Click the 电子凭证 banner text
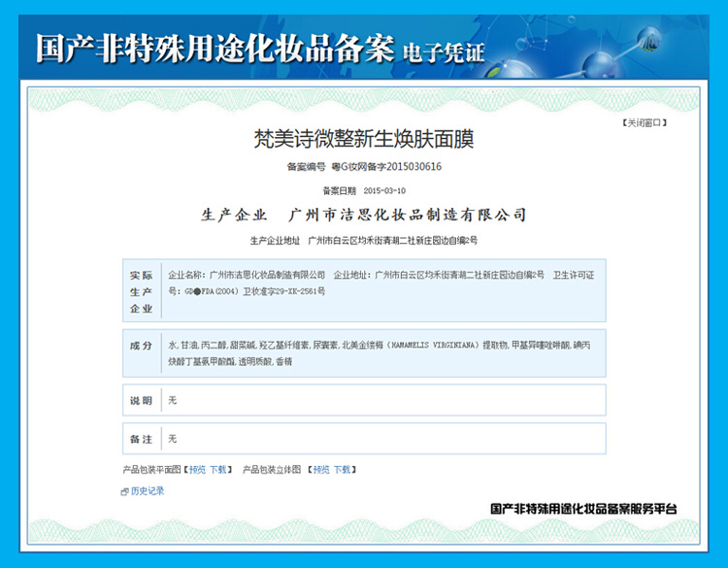728x568 pixels. (x=444, y=52)
